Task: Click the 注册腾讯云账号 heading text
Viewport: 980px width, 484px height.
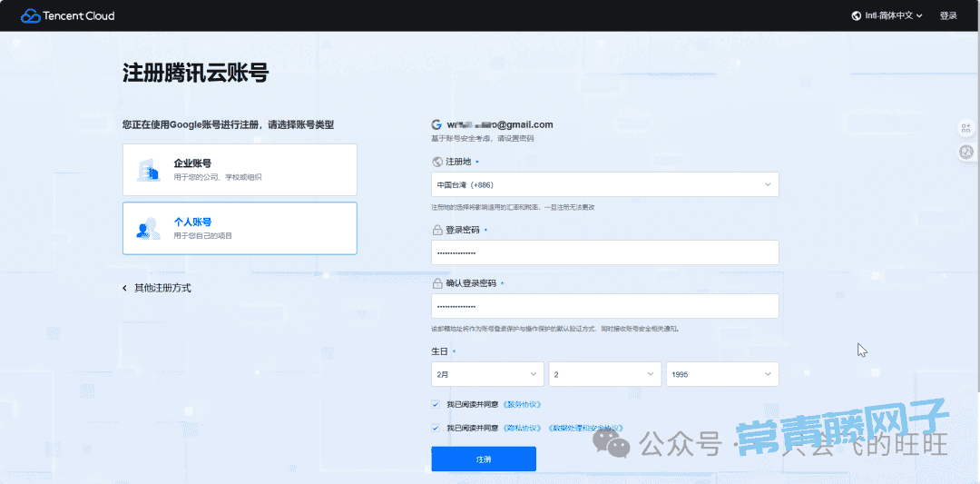Action: click(x=196, y=74)
